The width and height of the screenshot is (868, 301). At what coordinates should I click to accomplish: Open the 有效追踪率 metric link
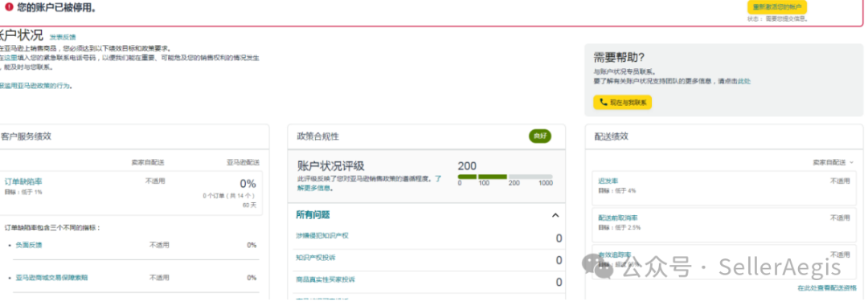click(x=615, y=254)
